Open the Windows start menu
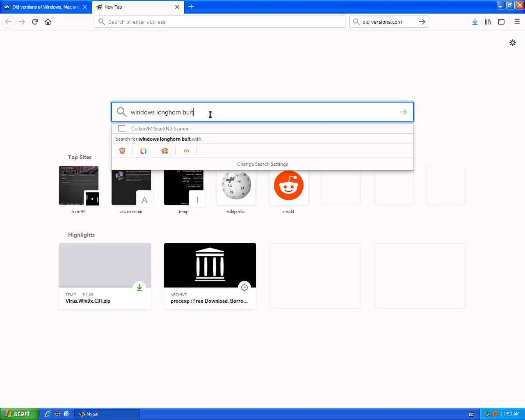The width and height of the screenshot is (525, 420). [x=20, y=414]
